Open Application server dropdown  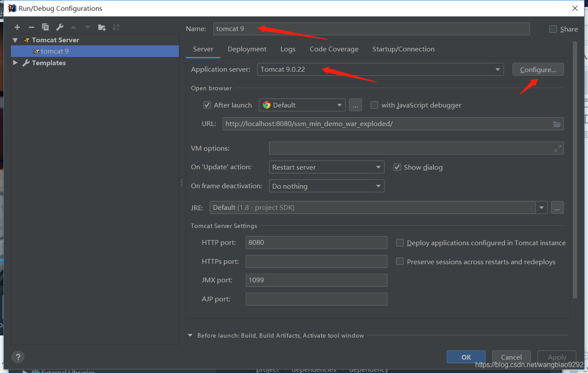380,69
